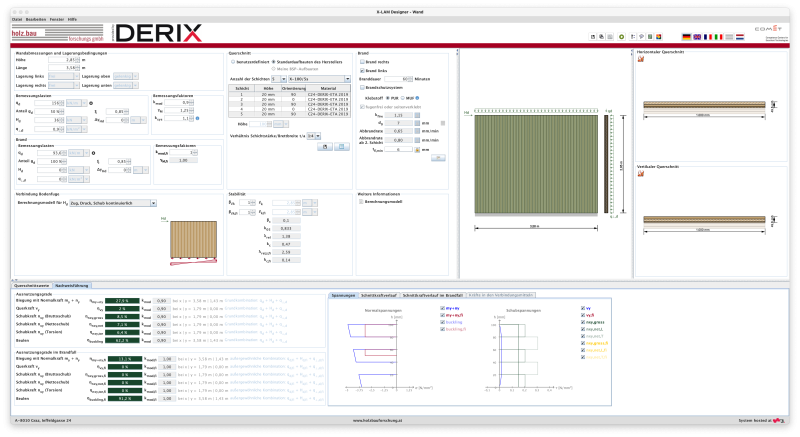Image resolution: width=800 pixels, height=437 pixels.
Task: Click the save cross-section icon button
Action: click(325, 147)
